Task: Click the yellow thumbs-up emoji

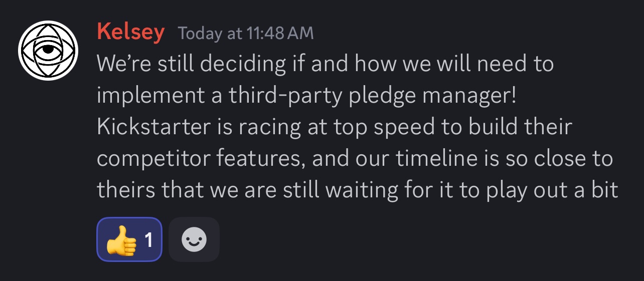Action: (121, 240)
